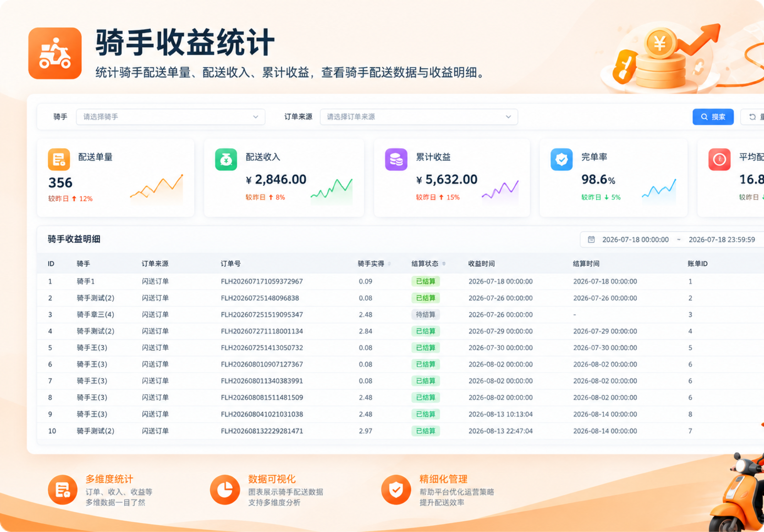Click the chevron arrow of 订单来源 select

pos(508,117)
